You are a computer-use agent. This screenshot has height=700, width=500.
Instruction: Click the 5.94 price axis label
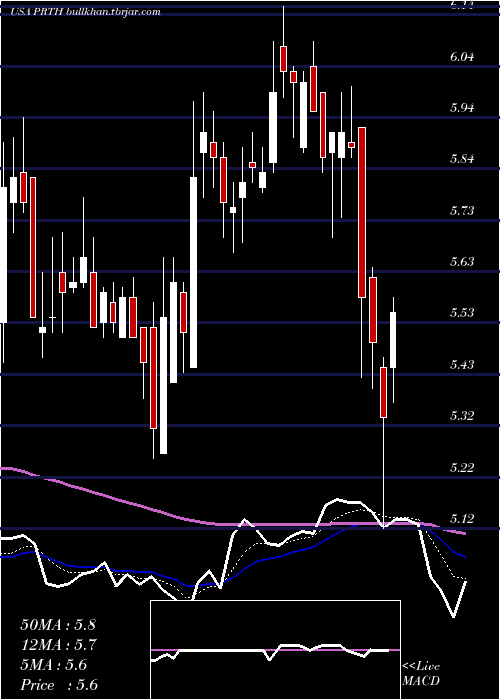[462, 108]
